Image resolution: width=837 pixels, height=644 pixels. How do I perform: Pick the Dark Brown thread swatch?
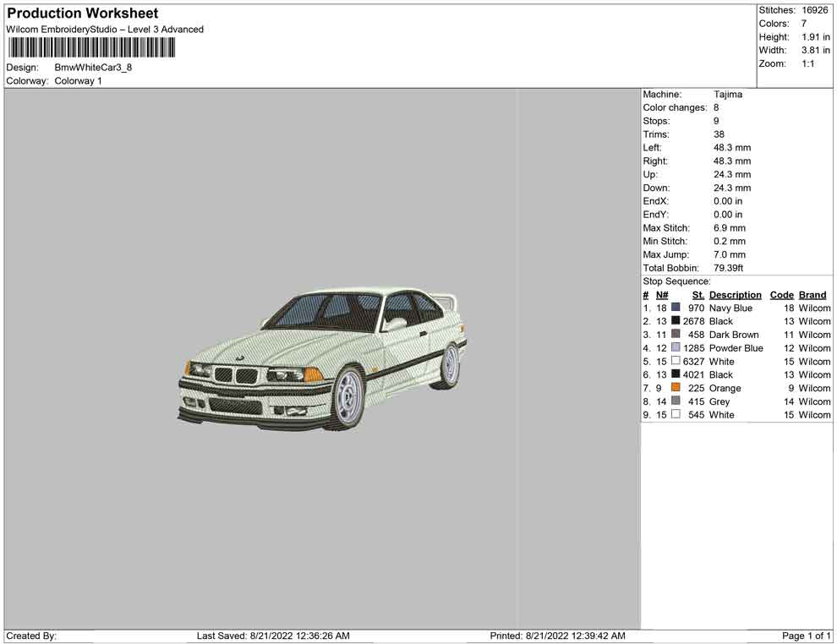(676, 335)
